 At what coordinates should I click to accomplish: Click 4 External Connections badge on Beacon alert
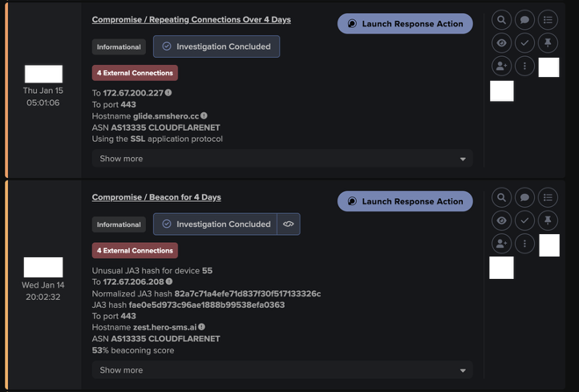click(135, 251)
